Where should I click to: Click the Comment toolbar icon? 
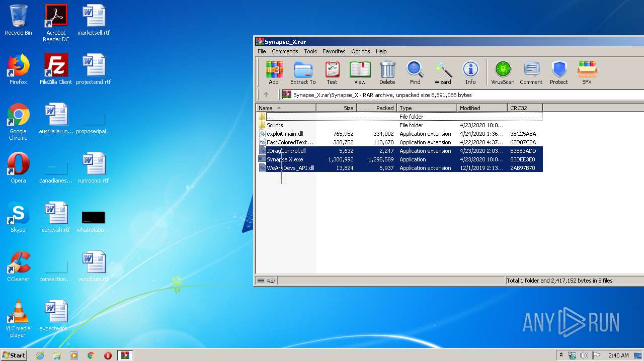pyautogui.click(x=531, y=73)
